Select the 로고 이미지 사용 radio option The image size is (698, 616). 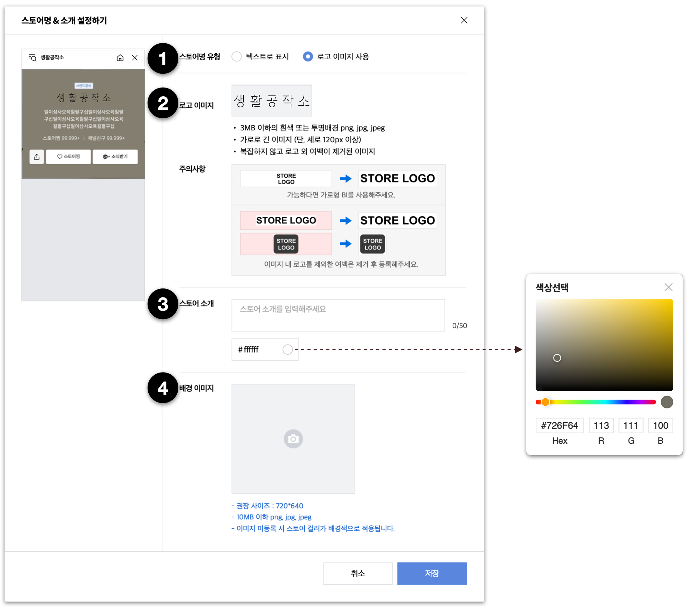(x=308, y=57)
